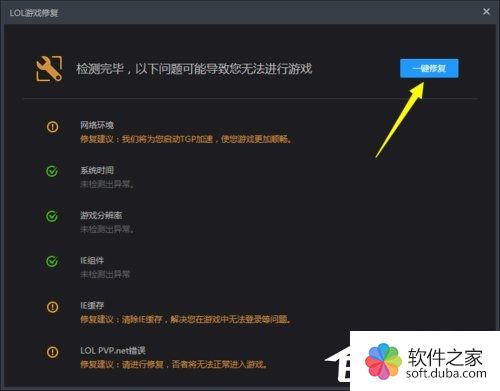
Task: Select the 网络环境 item title
Action: click(x=97, y=125)
